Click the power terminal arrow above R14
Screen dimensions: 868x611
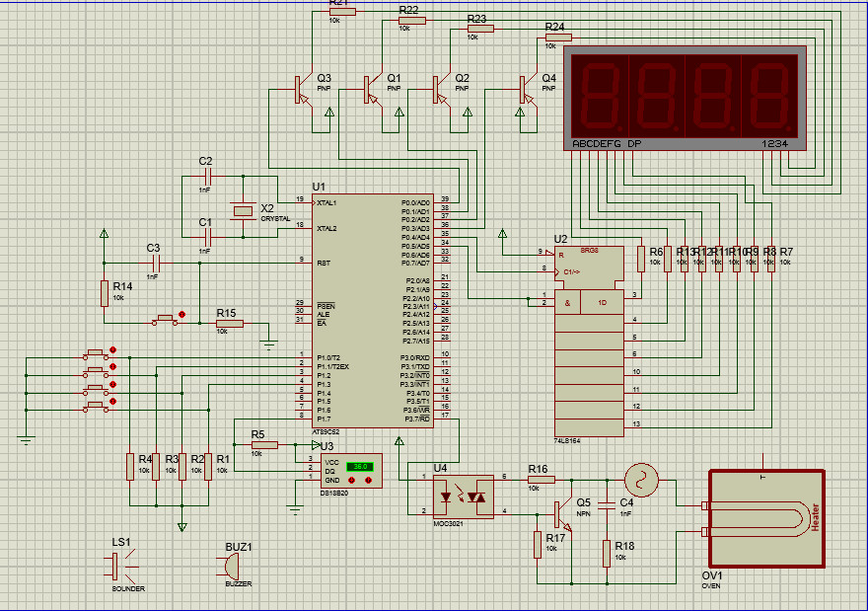pyautogui.click(x=105, y=234)
